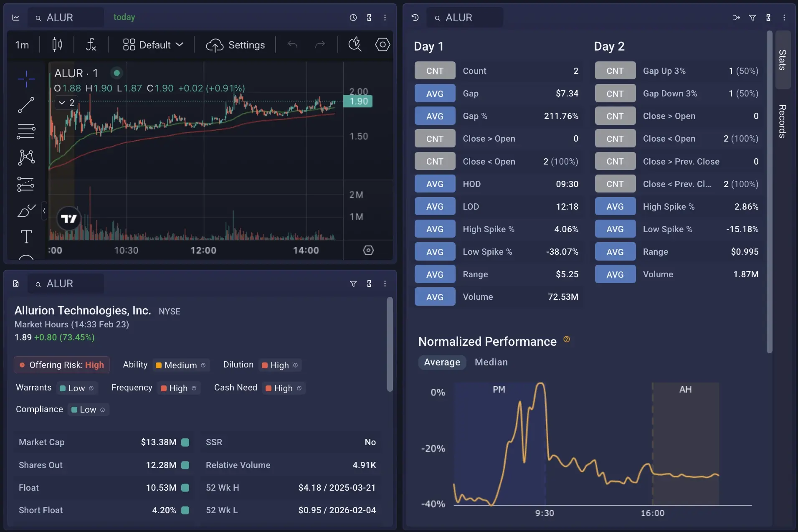
Task: Click the green indicator dot next to Market Cap
Action: [185, 442]
